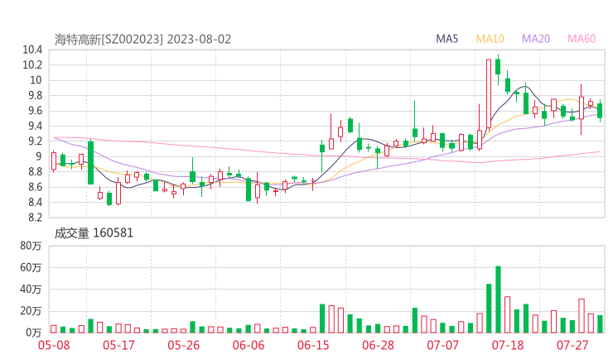Image resolution: width=613 pixels, height=364 pixels.
Task: Click the 80万 volume axis label
Action: click(31, 246)
